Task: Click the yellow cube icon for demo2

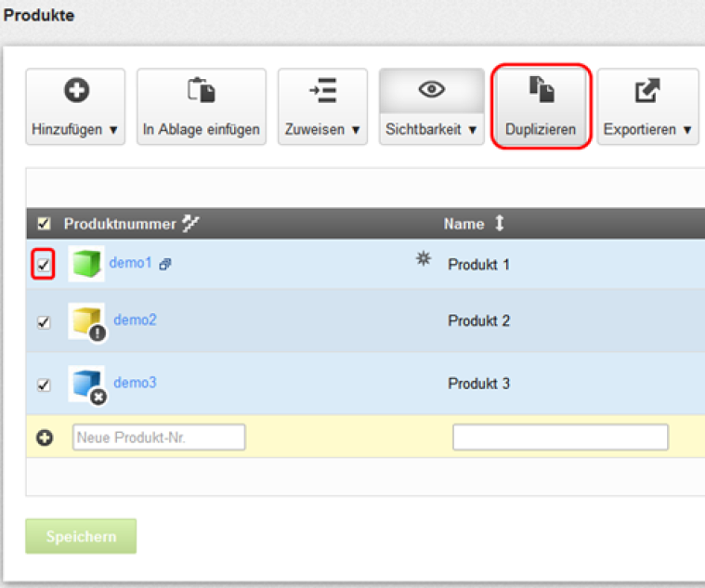Action: click(86, 321)
